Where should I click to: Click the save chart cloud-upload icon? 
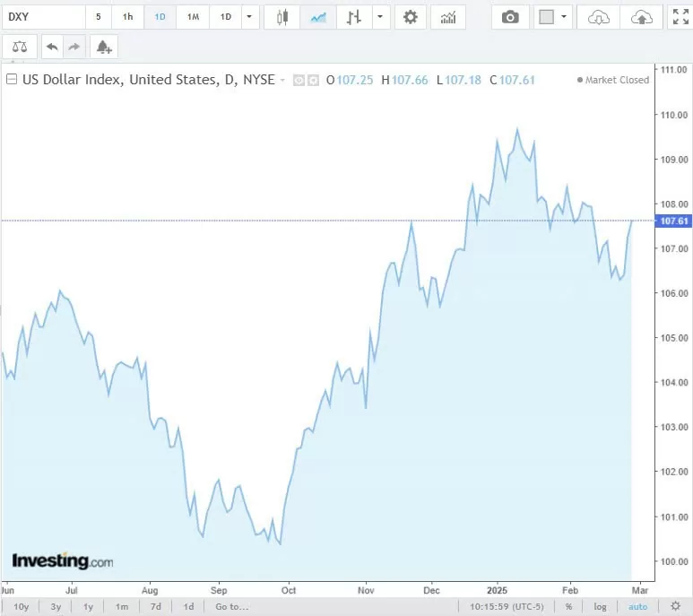tap(642, 17)
